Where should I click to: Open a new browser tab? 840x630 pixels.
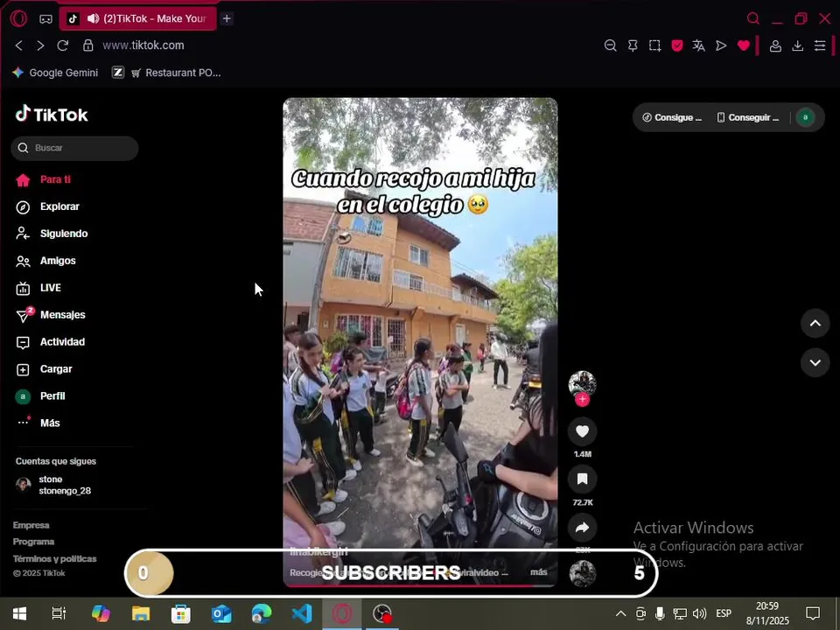[227, 18]
